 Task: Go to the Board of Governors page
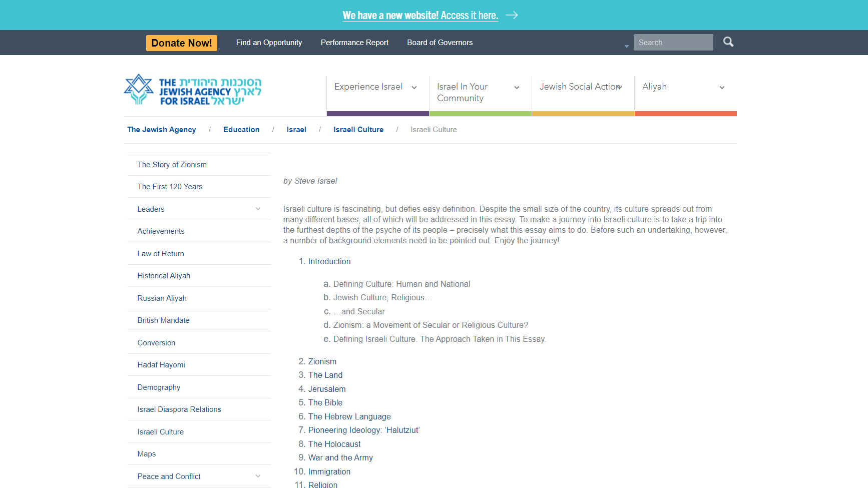[440, 43]
